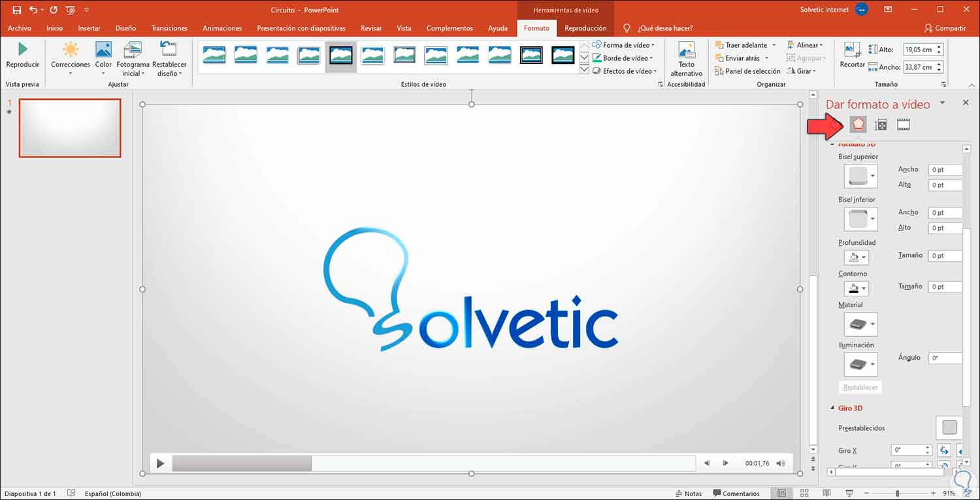Step the video backward one frame
This screenshot has height=500, width=980.
pos(707,463)
